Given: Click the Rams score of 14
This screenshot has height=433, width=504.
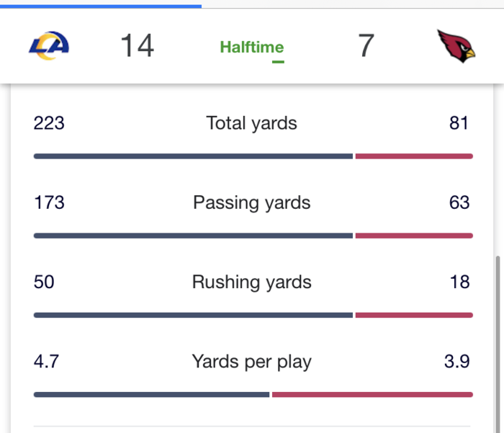Looking at the screenshot, I should (x=137, y=47).
